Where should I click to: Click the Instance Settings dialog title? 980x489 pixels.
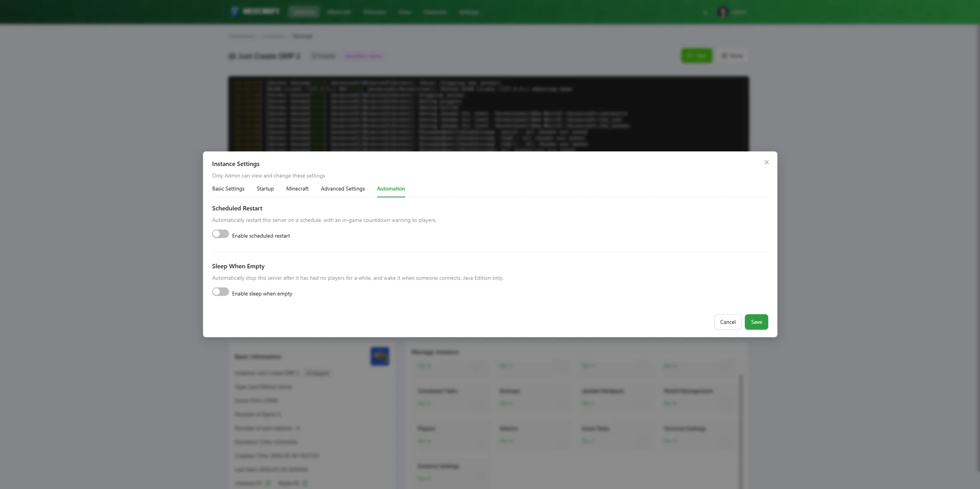tap(236, 164)
